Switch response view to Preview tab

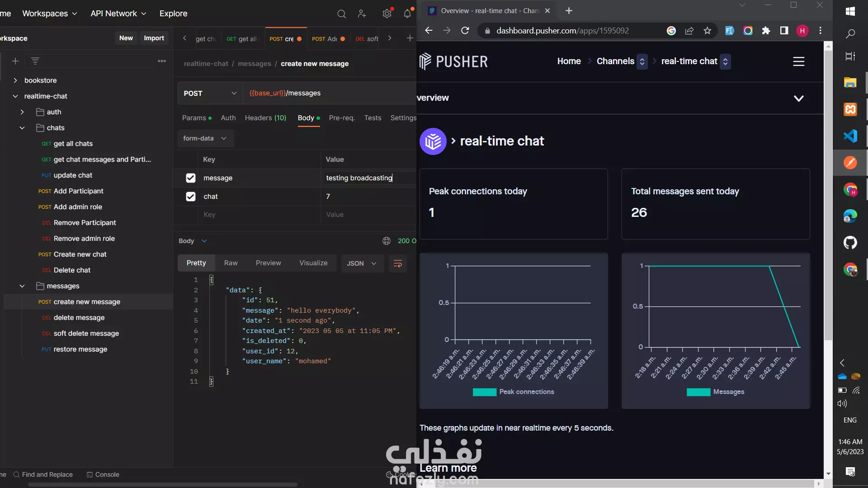(268, 263)
